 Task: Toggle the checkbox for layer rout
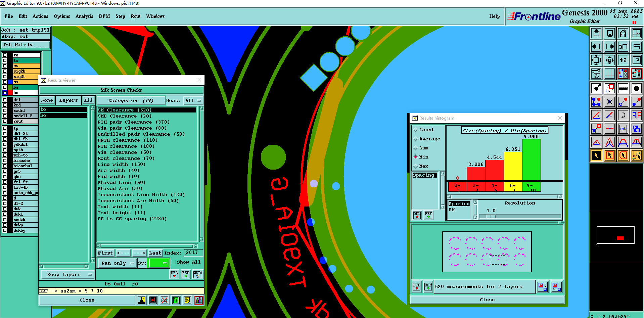click(x=5, y=121)
